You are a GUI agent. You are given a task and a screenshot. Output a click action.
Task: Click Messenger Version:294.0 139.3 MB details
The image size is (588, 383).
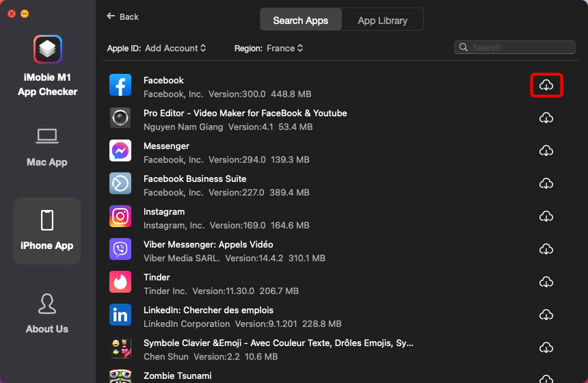click(x=226, y=159)
